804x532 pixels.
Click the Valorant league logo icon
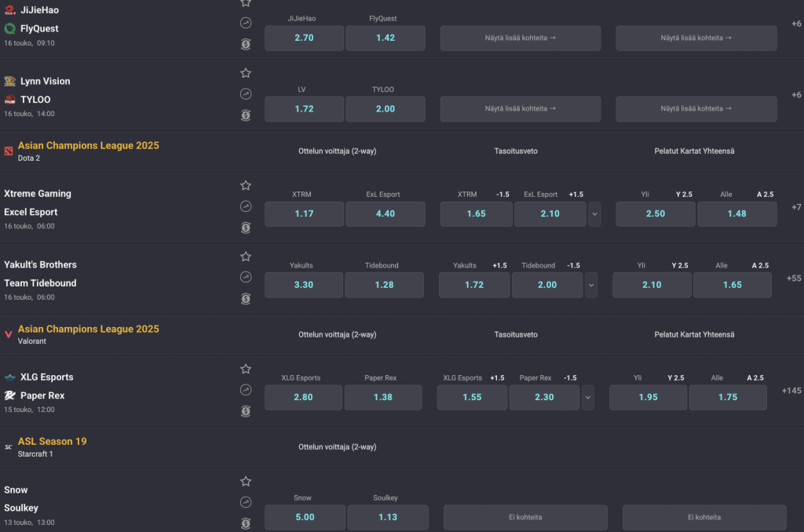point(8,334)
